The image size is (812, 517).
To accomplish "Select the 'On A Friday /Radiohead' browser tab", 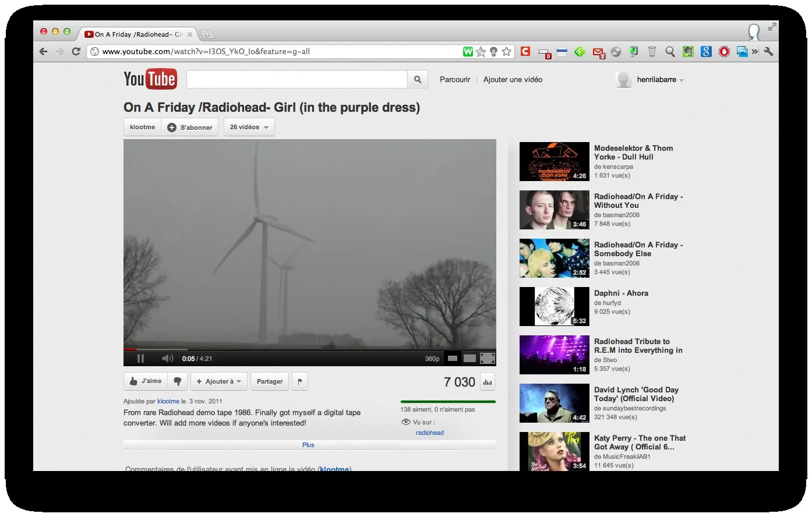I will [139, 34].
